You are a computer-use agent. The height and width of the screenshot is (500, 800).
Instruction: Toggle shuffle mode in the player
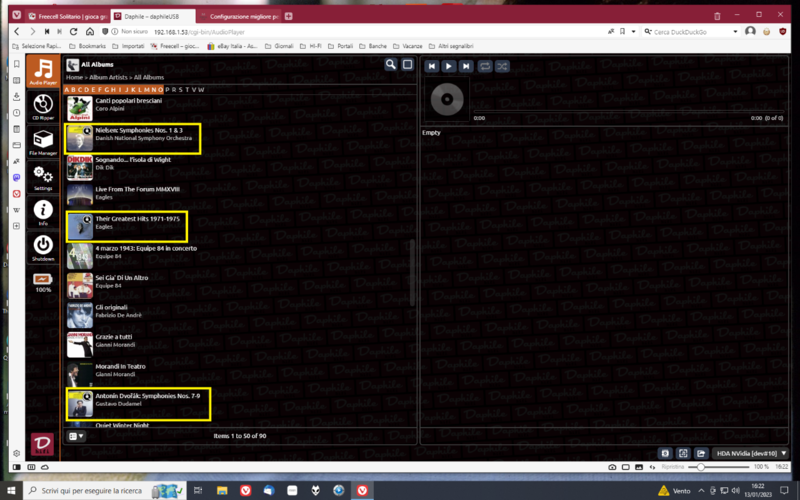(502, 66)
